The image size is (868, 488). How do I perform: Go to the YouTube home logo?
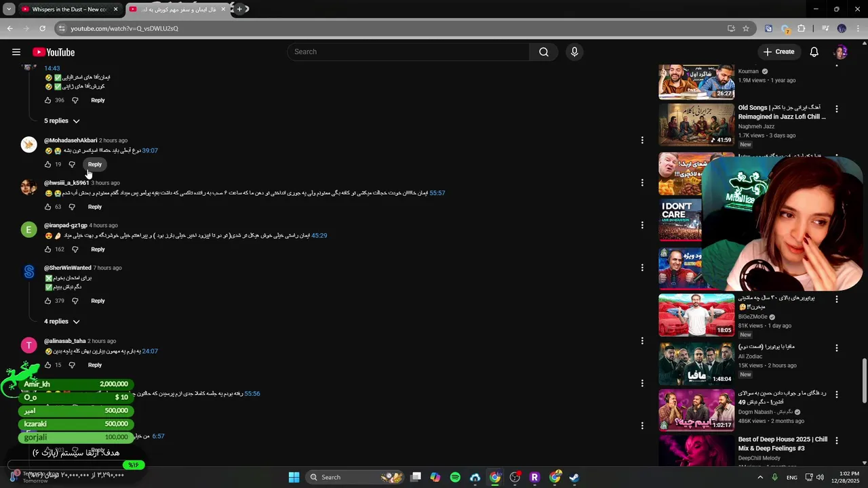click(x=54, y=52)
